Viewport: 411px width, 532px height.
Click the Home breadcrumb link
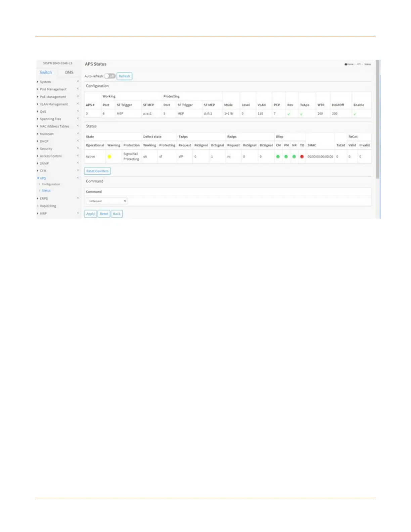(x=349, y=64)
